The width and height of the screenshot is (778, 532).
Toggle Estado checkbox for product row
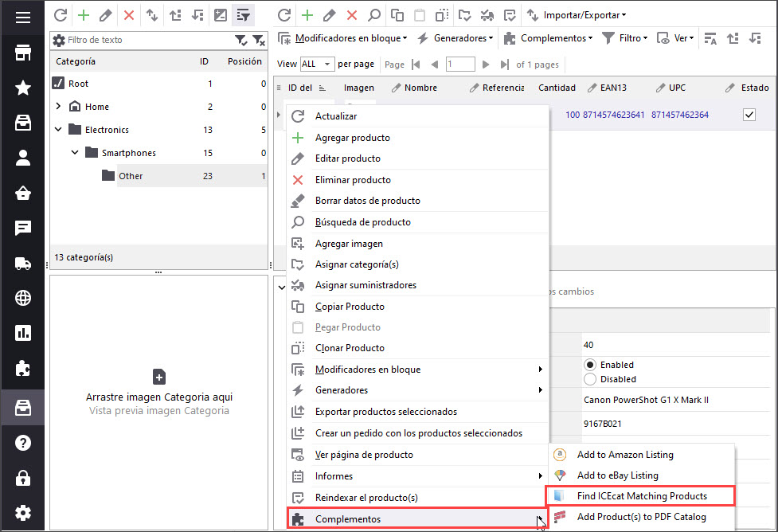pyautogui.click(x=749, y=115)
